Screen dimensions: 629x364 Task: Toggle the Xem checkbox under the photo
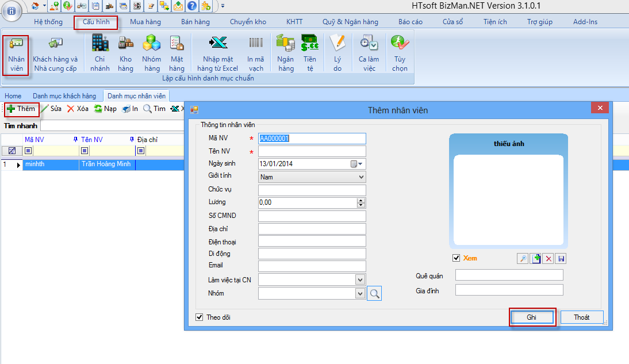pyautogui.click(x=457, y=258)
